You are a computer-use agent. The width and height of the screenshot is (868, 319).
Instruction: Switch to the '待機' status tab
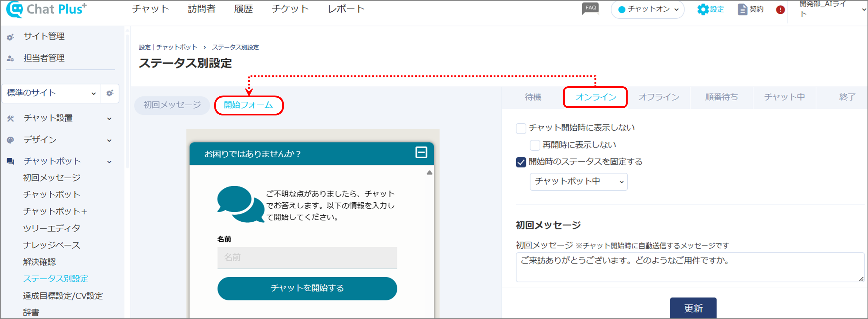533,97
